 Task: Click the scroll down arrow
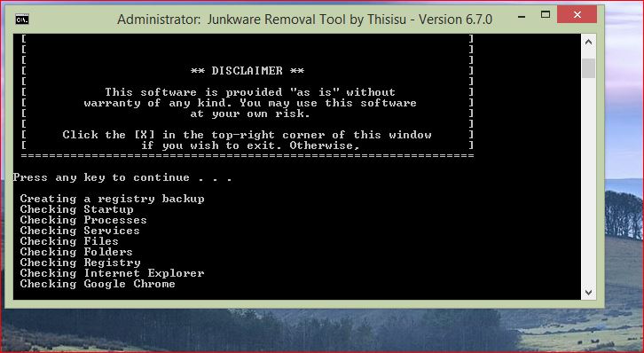pyautogui.click(x=588, y=293)
